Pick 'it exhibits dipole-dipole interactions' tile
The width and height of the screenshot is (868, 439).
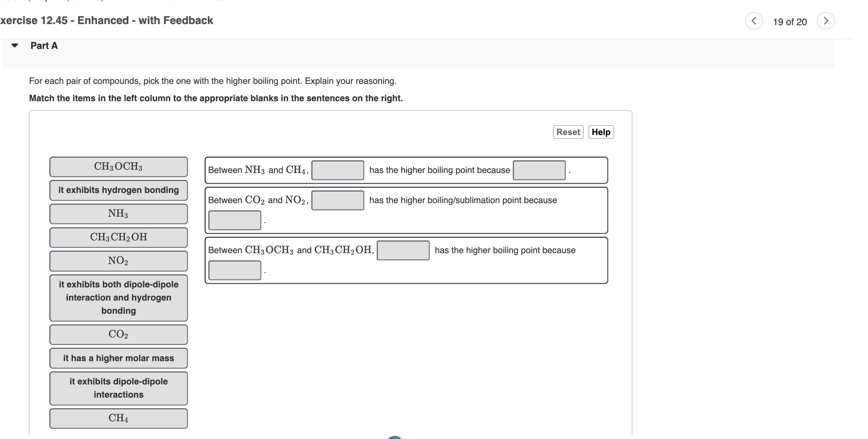[x=118, y=388]
